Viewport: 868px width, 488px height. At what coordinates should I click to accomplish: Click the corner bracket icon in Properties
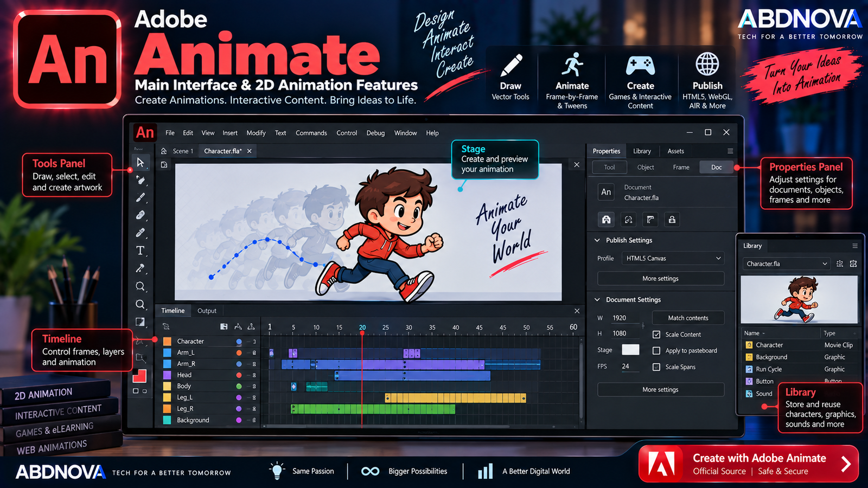(x=650, y=219)
